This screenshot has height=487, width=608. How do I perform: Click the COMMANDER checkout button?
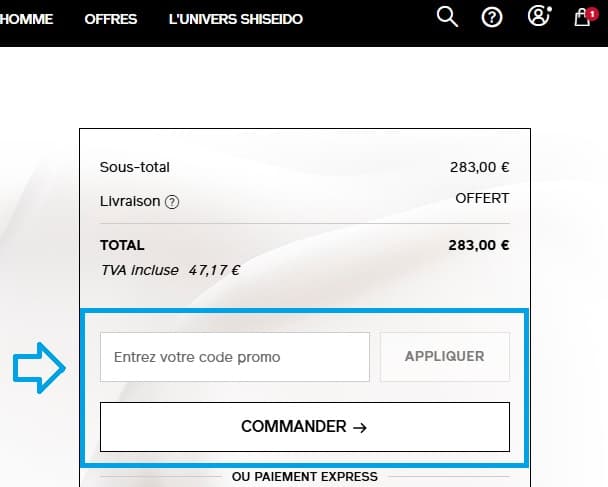coord(305,427)
